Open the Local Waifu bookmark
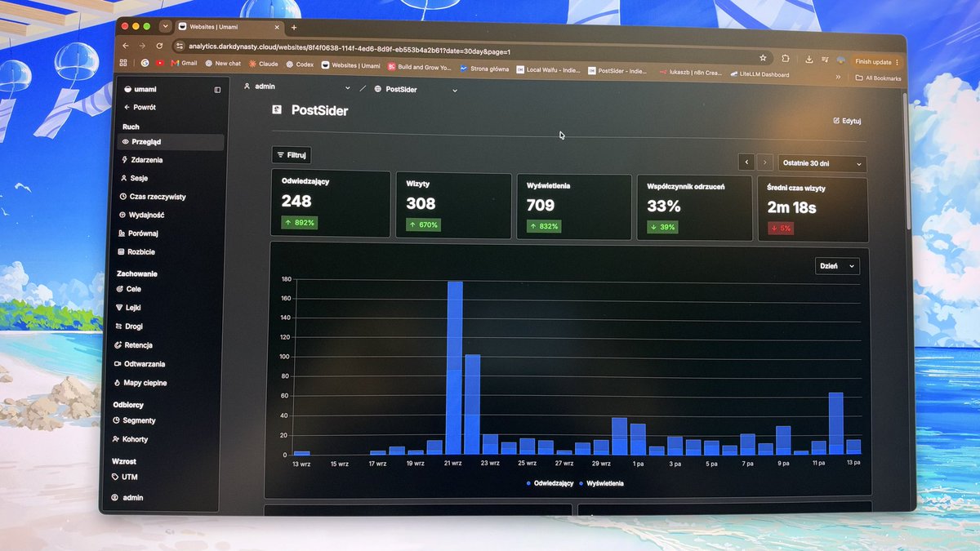The width and height of the screenshot is (980, 551). tap(548, 70)
